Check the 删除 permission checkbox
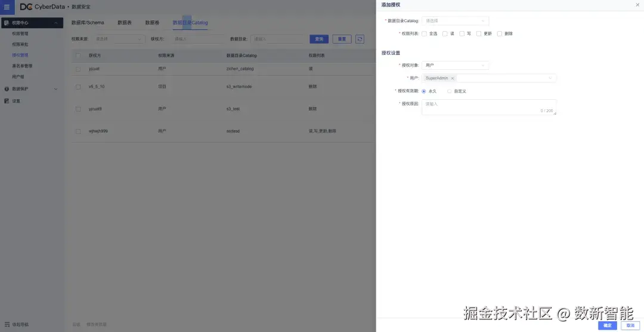The image size is (644, 332). (500, 33)
